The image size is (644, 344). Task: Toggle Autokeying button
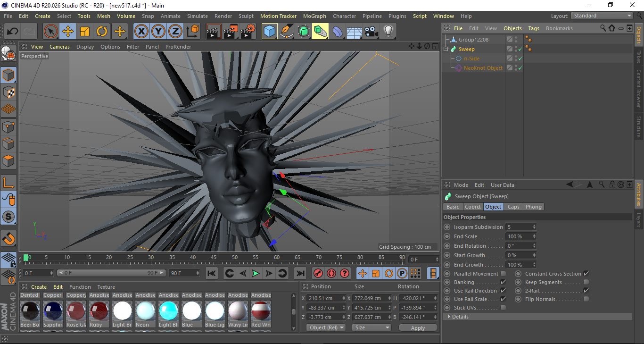click(331, 273)
